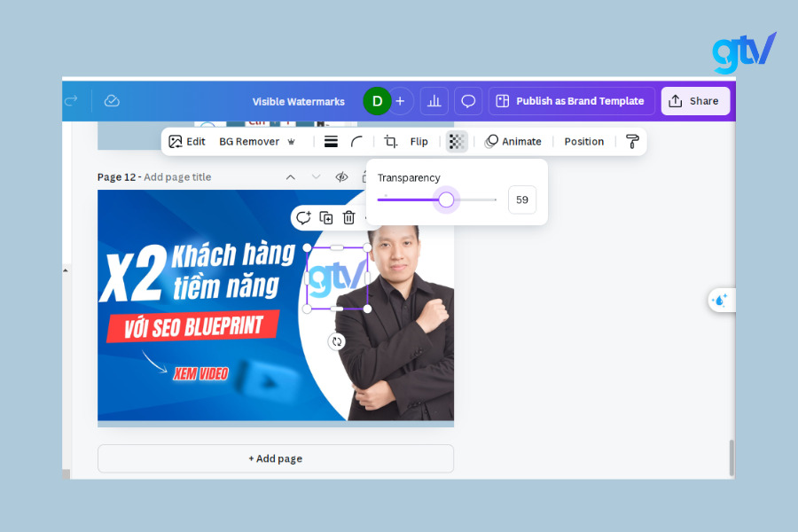Click the crop icon in toolbar

(390, 142)
